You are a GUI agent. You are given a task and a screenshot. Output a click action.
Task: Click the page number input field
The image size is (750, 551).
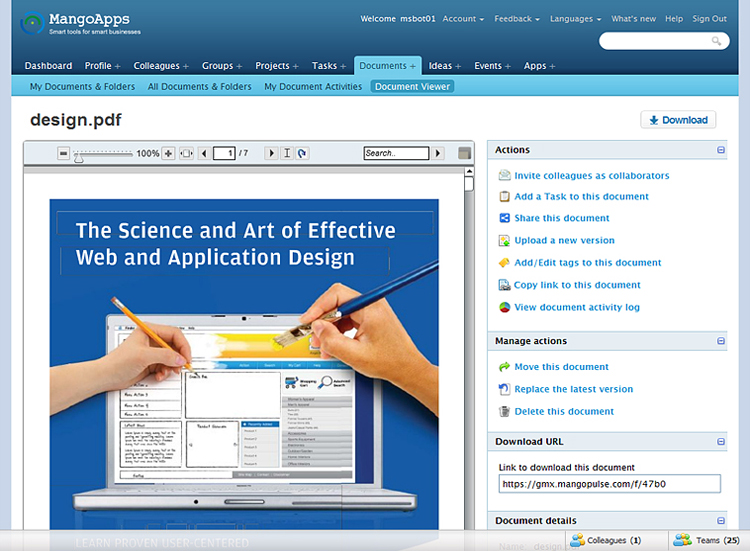click(224, 153)
